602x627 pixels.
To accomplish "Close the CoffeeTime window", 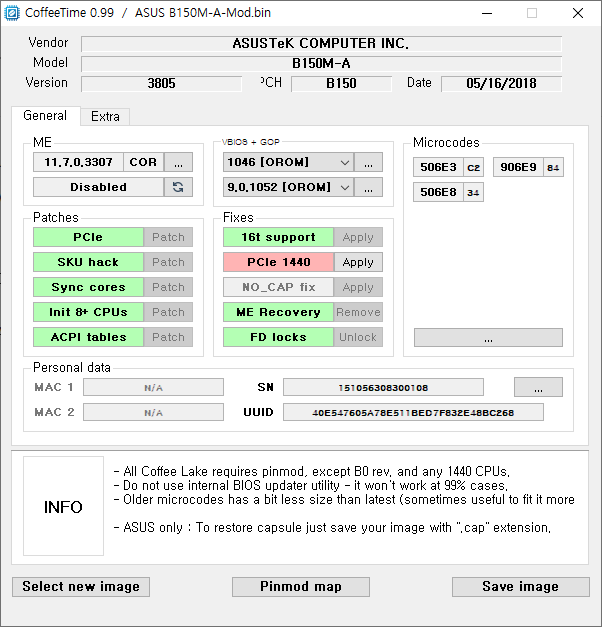I will click(x=578, y=13).
